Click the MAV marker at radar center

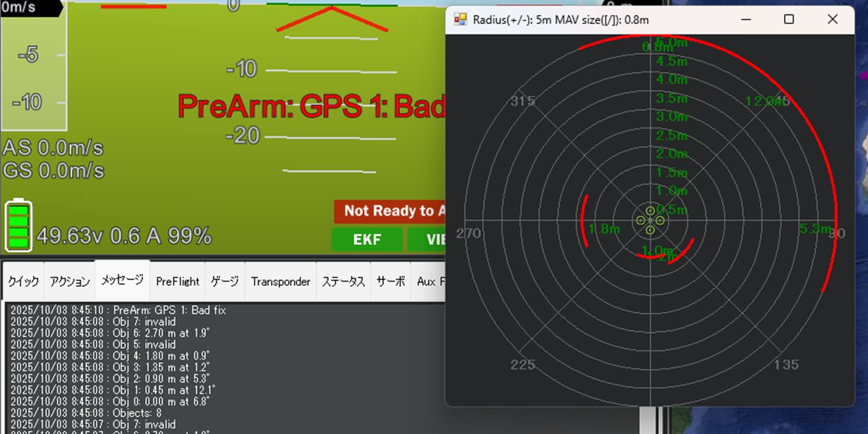[650, 220]
